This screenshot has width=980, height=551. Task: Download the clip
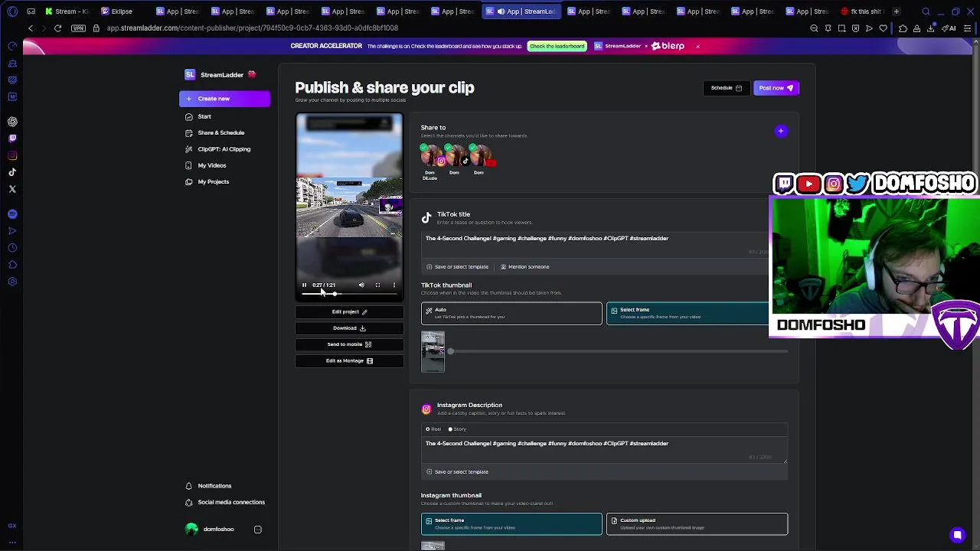pos(349,328)
